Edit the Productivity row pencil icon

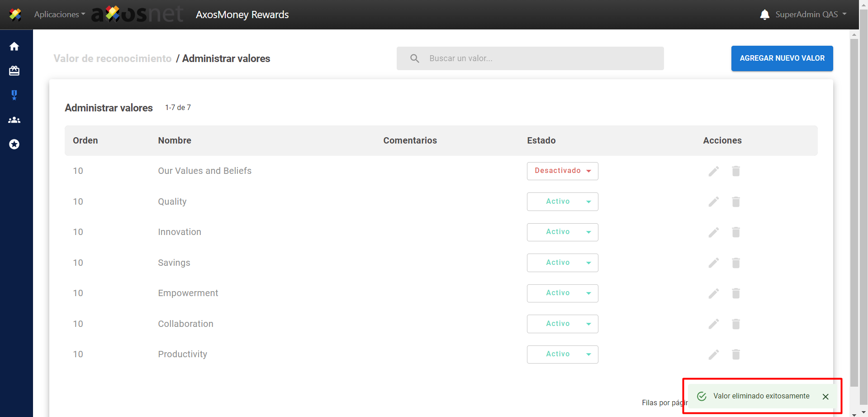pos(713,355)
